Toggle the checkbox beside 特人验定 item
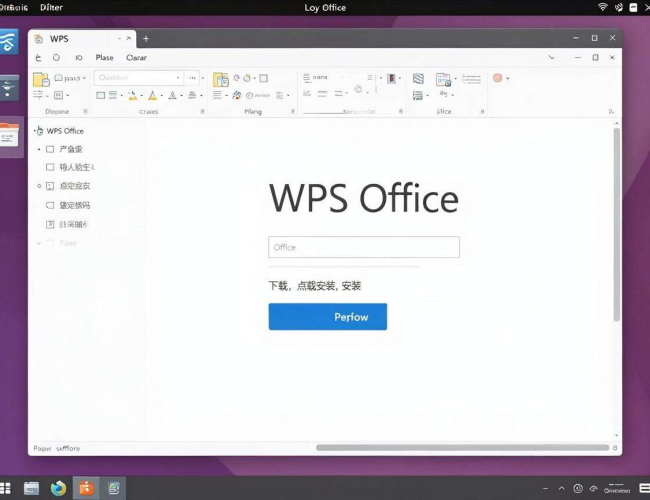The image size is (650, 500). click(50, 167)
